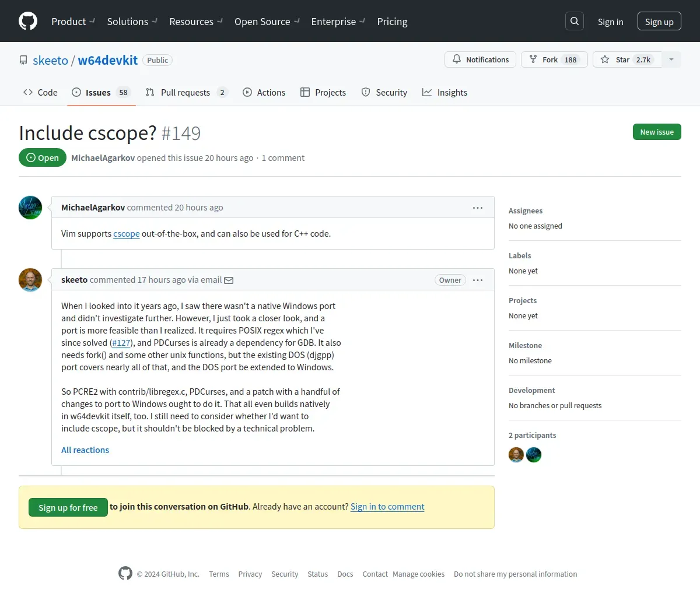The image size is (700, 607).
Task: Select the Public visibility label
Action: (x=157, y=60)
